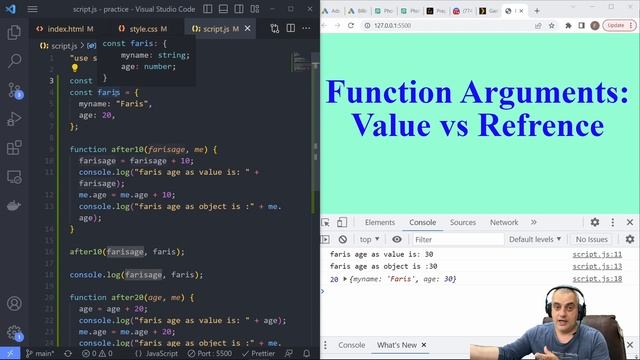
Task: Close the script.js editor tab
Action: pos(247,29)
